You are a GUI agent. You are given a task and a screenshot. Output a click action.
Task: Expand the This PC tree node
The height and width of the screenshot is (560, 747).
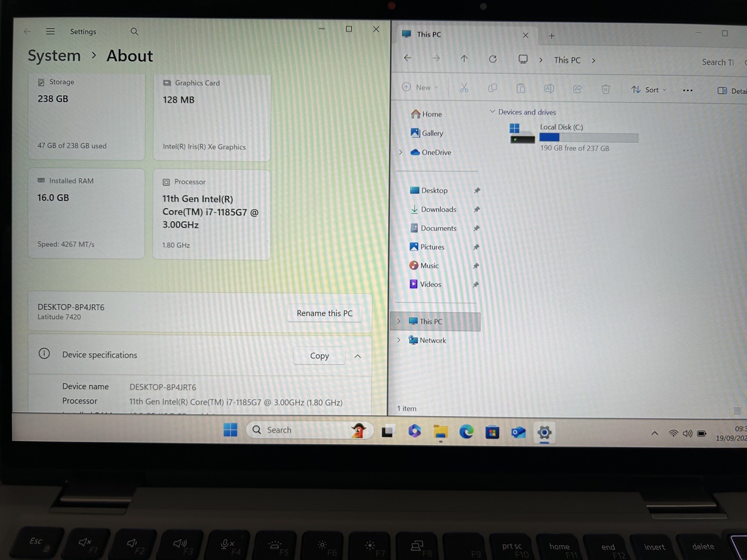click(x=399, y=321)
